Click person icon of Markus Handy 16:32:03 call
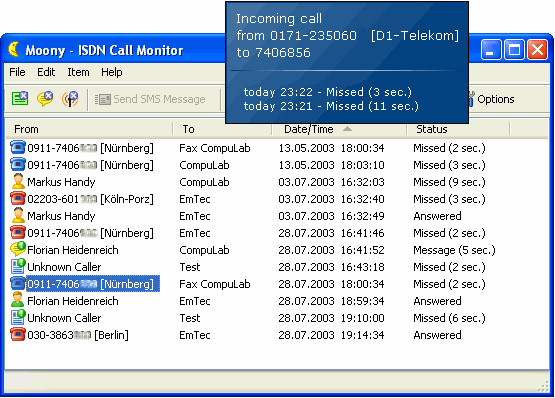555x398 pixels. click(x=18, y=181)
